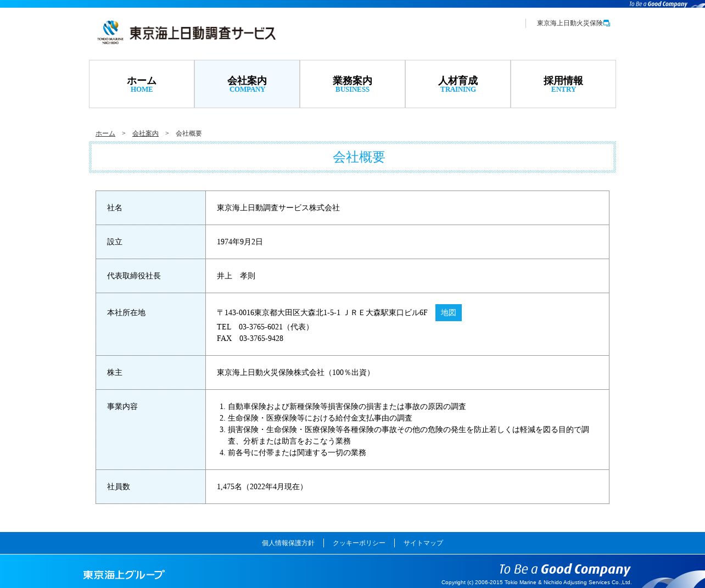Open the 採用情報 ENTRY navigation tab

coord(563,84)
